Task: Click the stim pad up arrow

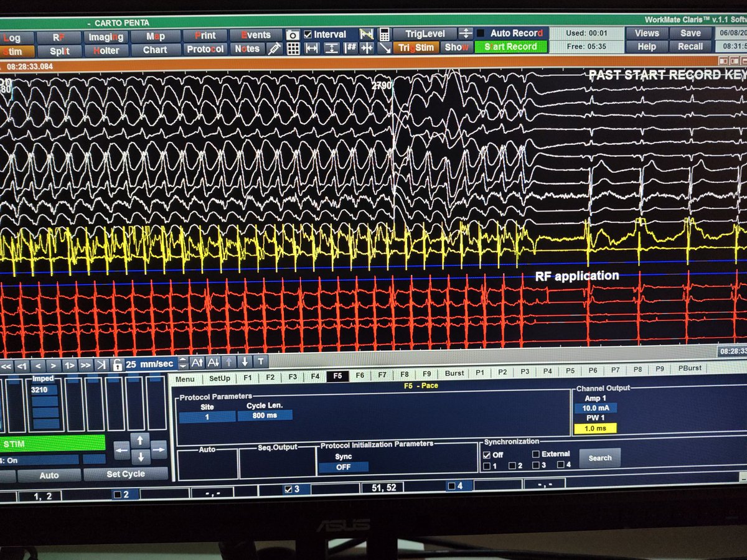Action: [141, 441]
